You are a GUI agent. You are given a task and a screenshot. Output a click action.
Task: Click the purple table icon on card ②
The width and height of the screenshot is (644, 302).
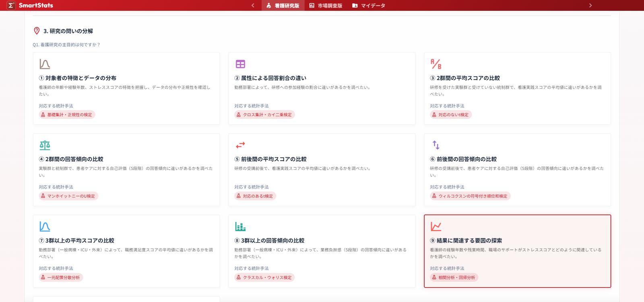click(240, 64)
